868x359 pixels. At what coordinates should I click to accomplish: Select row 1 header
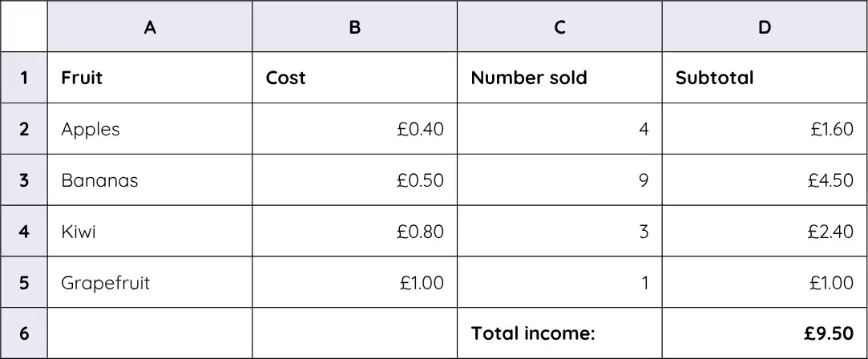(x=24, y=78)
